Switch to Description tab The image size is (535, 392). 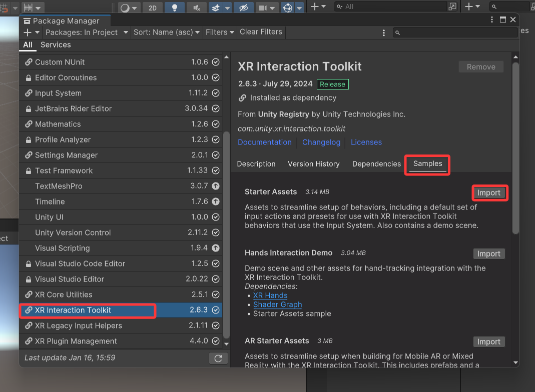[256, 164]
